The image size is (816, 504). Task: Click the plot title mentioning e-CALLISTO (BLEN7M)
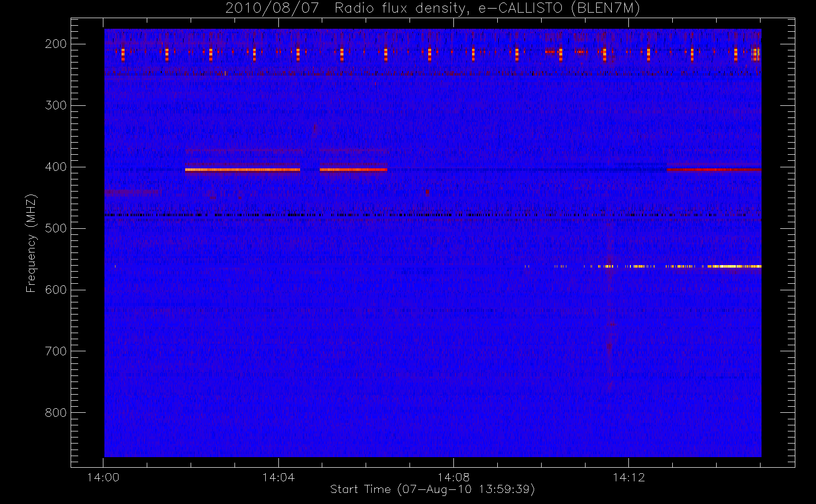point(433,9)
